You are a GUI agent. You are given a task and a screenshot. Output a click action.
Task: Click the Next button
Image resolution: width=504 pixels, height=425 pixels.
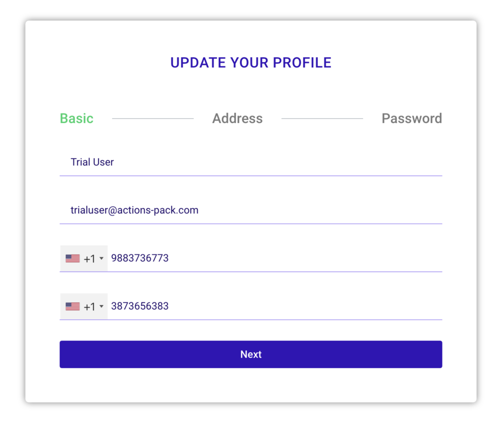tap(251, 354)
